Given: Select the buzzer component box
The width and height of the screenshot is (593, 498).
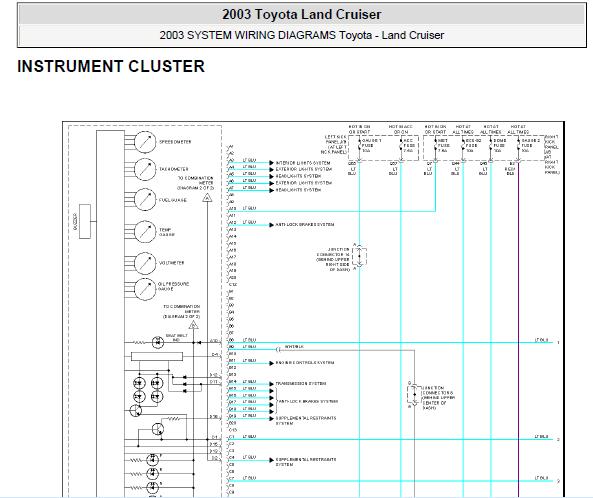Looking at the screenshot, I should pyautogui.click(x=85, y=222).
